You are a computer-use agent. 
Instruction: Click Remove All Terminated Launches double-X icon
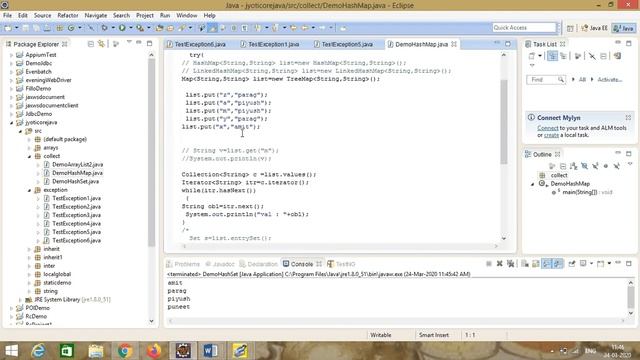click(511, 264)
